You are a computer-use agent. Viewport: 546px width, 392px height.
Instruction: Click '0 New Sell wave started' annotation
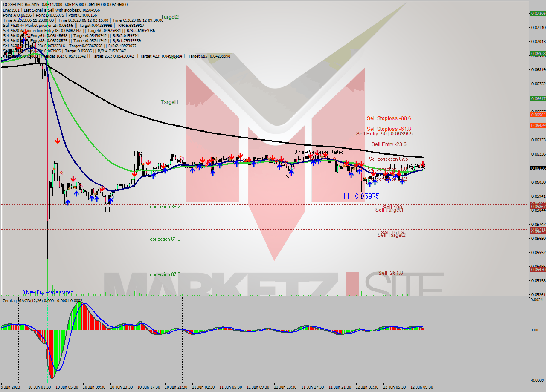[x=319, y=152]
